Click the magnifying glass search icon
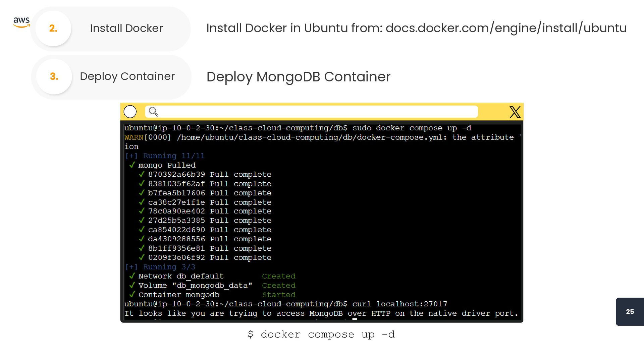Viewport: 644px width, 362px height. pyautogui.click(x=153, y=112)
